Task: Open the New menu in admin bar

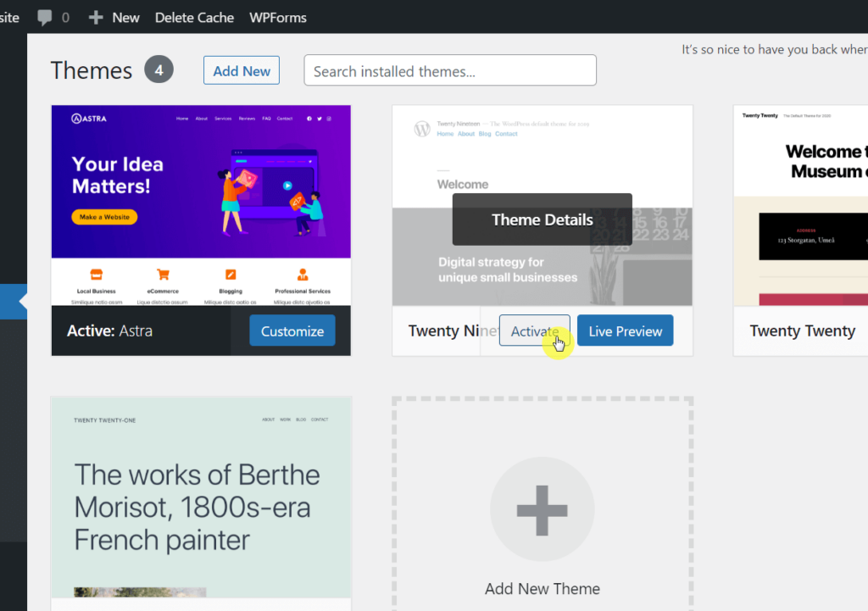Action: pos(125,18)
